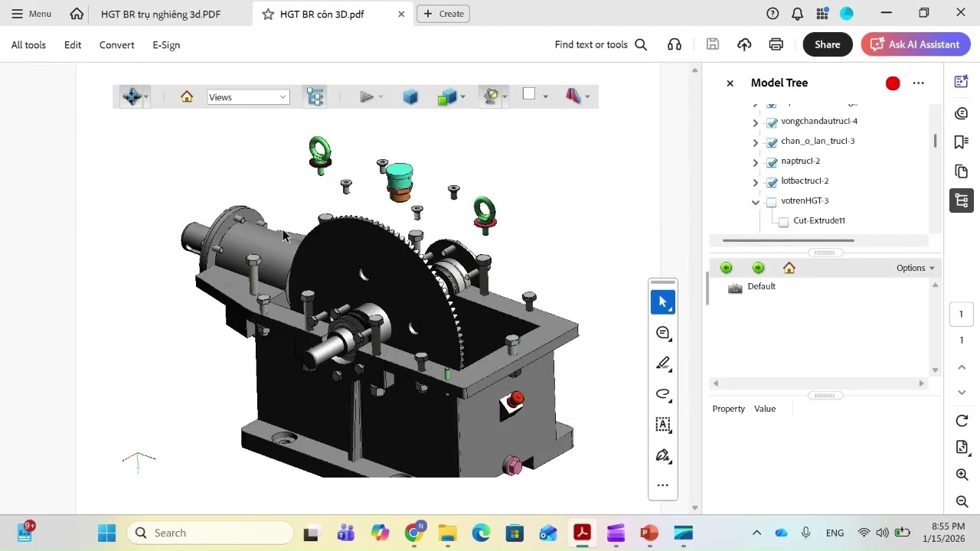The width and height of the screenshot is (980, 551).
Task: Uncheck the vongchandautrucI-4 visibility checkbox
Action: pyautogui.click(x=772, y=122)
